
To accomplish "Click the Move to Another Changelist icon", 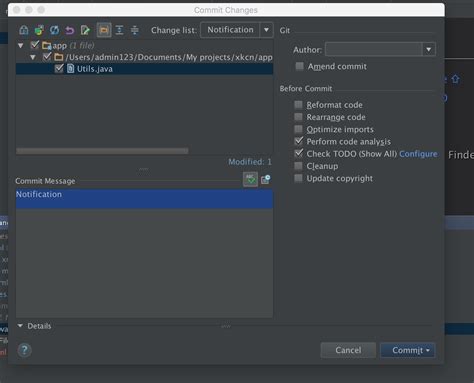I will (x=39, y=30).
